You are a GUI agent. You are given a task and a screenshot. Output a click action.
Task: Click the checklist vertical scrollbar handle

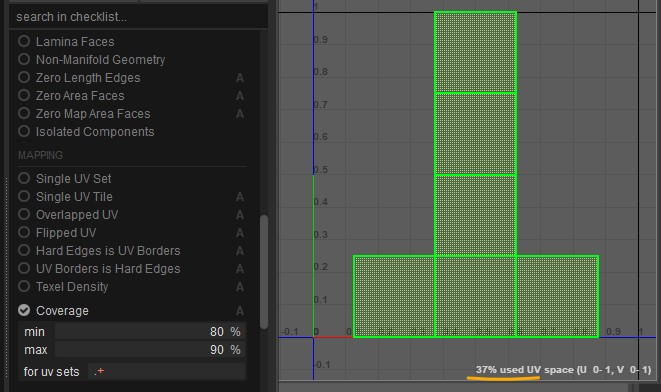pos(264,272)
